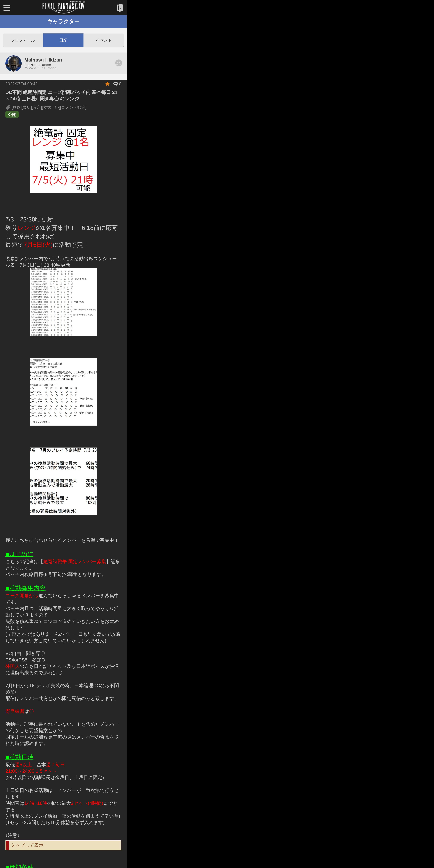
Task: Open the weekend daytime attendance image
Action: 63,392
